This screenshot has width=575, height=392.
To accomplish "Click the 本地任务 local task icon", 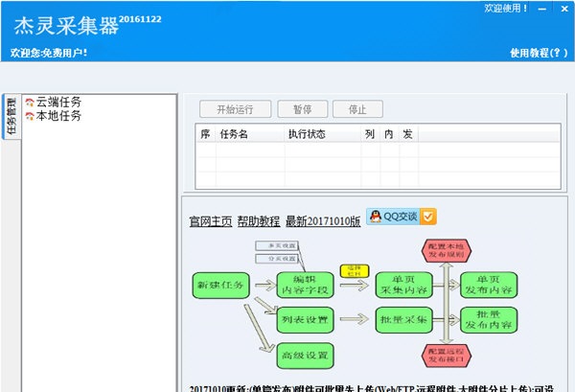I will click(30, 116).
